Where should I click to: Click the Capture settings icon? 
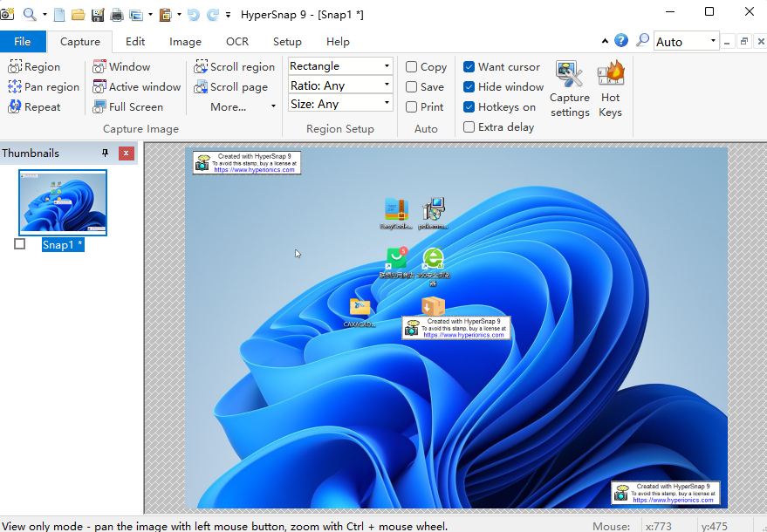click(570, 88)
